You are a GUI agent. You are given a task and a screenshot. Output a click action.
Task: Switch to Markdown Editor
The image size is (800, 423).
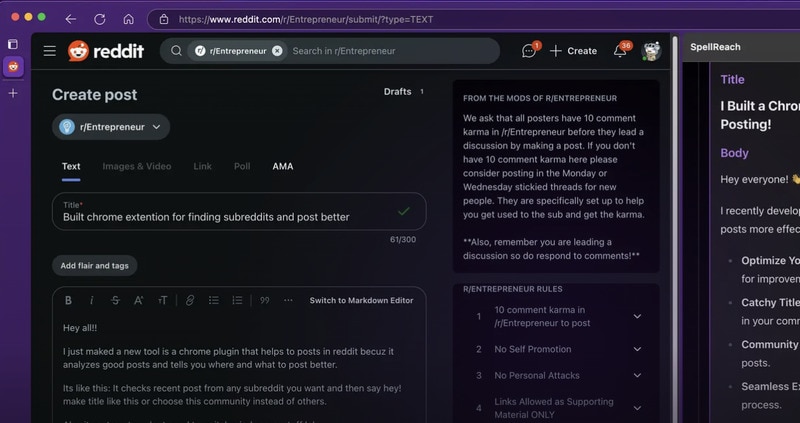click(x=361, y=300)
